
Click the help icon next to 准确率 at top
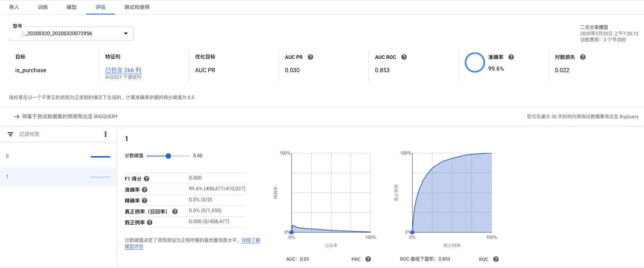[x=511, y=57]
